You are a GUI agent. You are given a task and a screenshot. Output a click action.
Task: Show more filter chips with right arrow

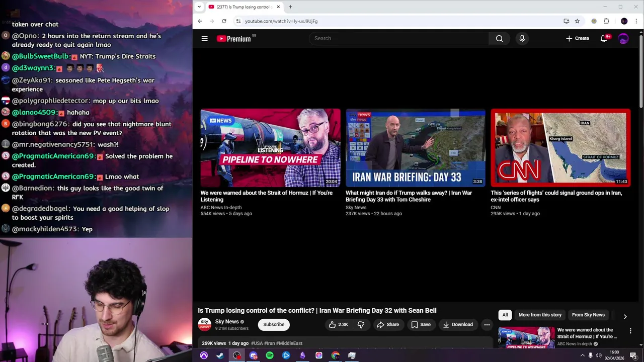pos(625,317)
